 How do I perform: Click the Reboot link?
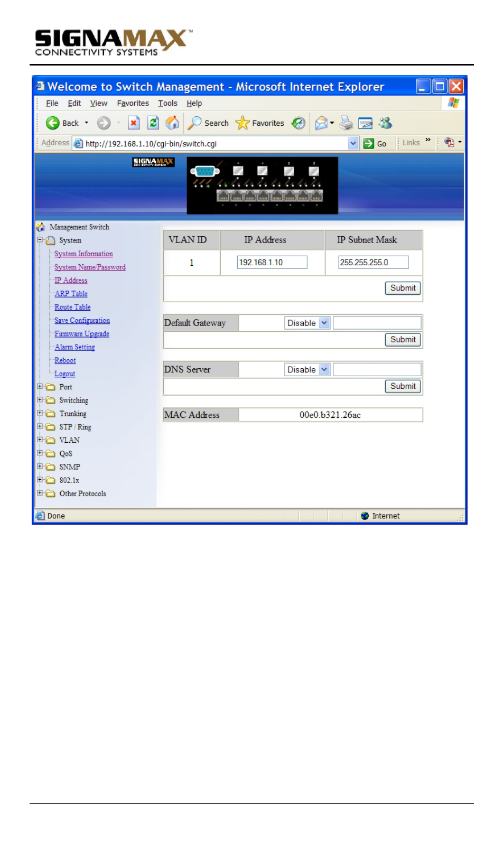click(66, 361)
